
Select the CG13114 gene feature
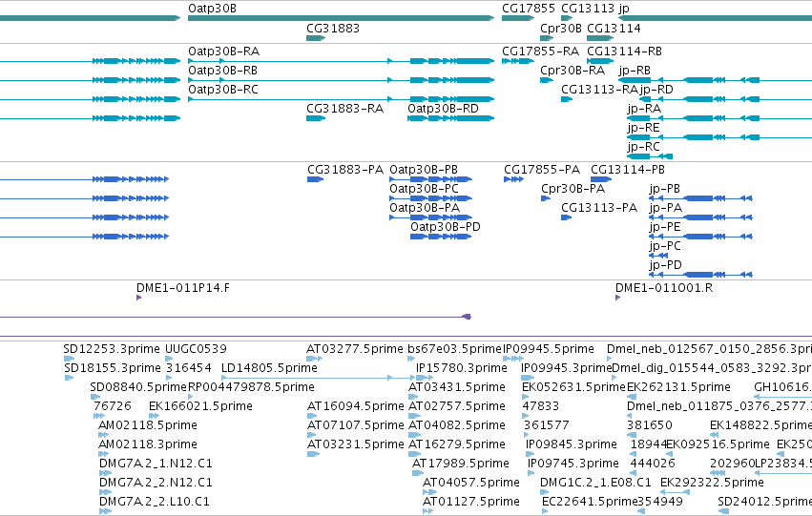tap(600, 38)
